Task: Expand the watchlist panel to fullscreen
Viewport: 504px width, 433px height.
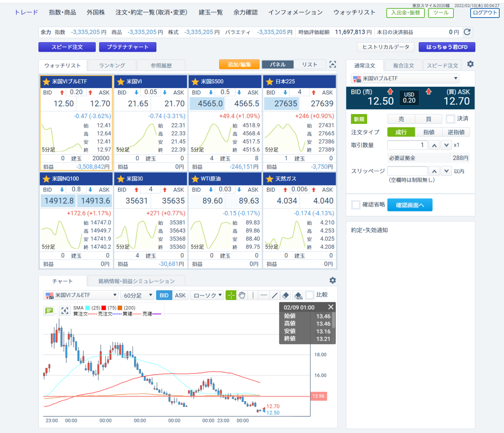Action: click(x=333, y=64)
